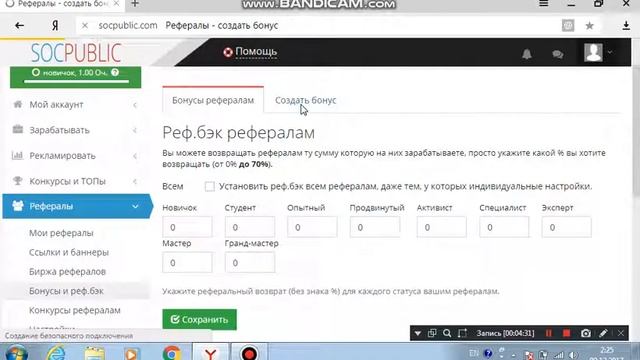The width and height of the screenshot is (640, 360).
Task: Expand the Рекламировать menu
Action: click(x=76, y=156)
